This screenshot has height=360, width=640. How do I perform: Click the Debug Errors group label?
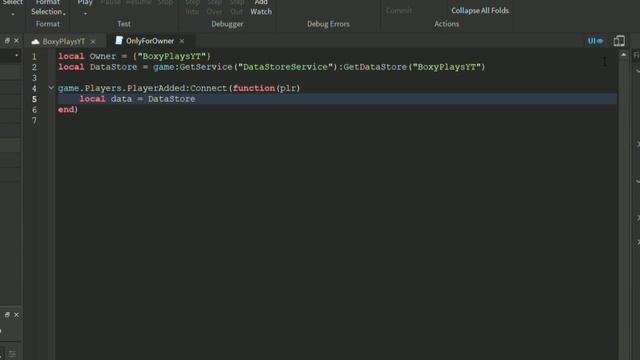pyautogui.click(x=328, y=24)
